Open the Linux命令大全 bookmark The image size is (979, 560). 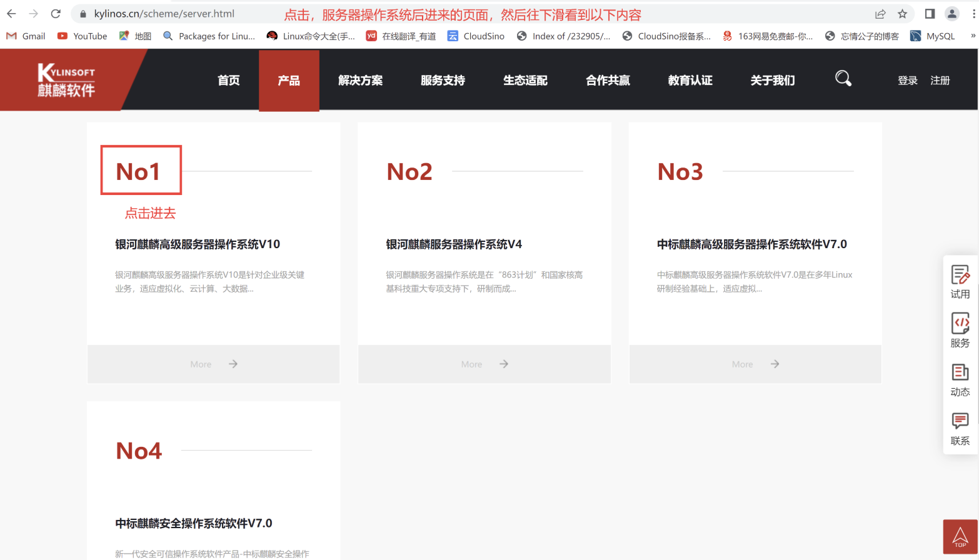[311, 36]
